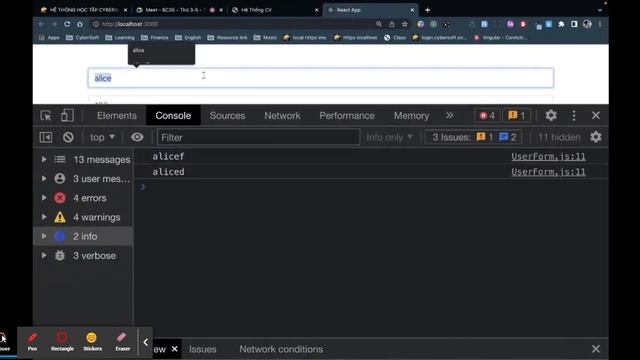
Task: Close the DevTools panel
Action: click(596, 116)
